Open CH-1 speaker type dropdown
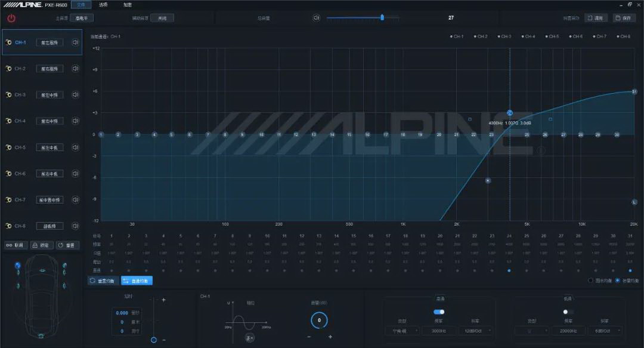This screenshot has height=348, width=644. [x=49, y=42]
